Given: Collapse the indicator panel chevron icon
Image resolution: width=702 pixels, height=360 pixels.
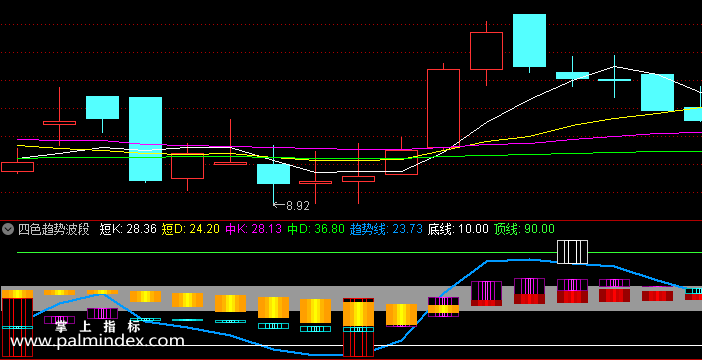Looking at the screenshot, I should click(x=8, y=230).
